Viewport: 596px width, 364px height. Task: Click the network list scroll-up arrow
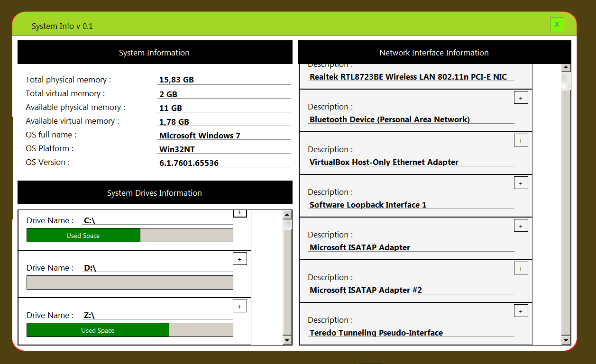click(566, 68)
